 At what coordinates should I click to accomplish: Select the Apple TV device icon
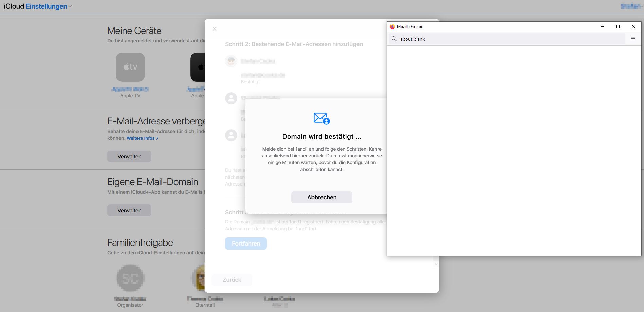130,67
